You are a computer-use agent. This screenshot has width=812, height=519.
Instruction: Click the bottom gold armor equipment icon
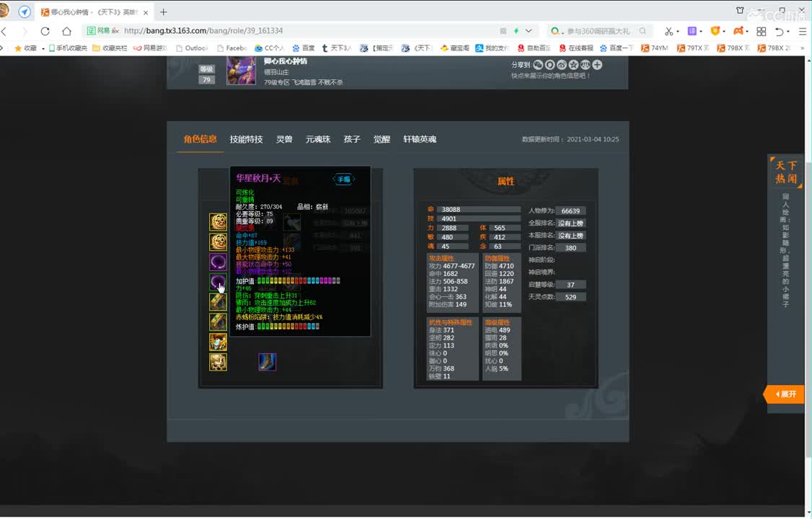[x=218, y=362]
